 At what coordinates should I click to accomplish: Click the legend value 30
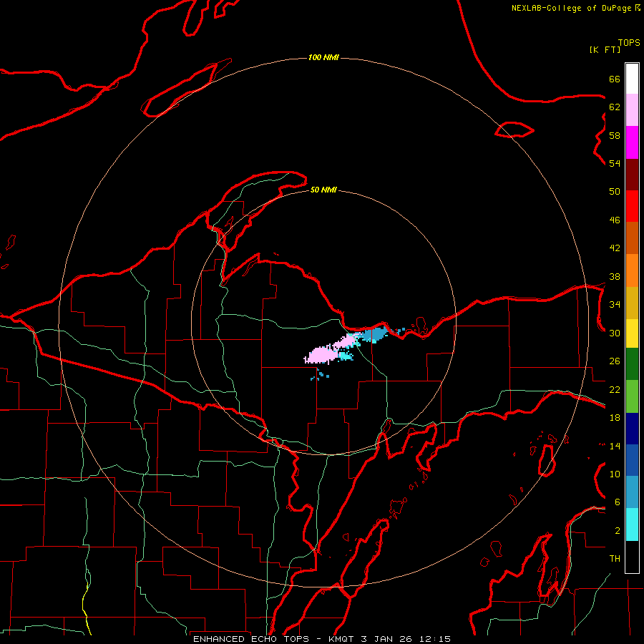click(615, 333)
